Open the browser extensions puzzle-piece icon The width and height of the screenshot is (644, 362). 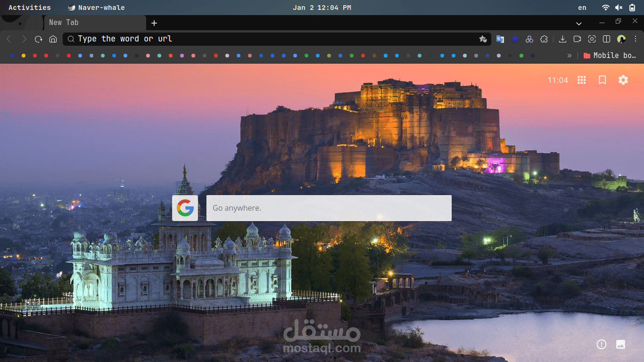[544, 39]
